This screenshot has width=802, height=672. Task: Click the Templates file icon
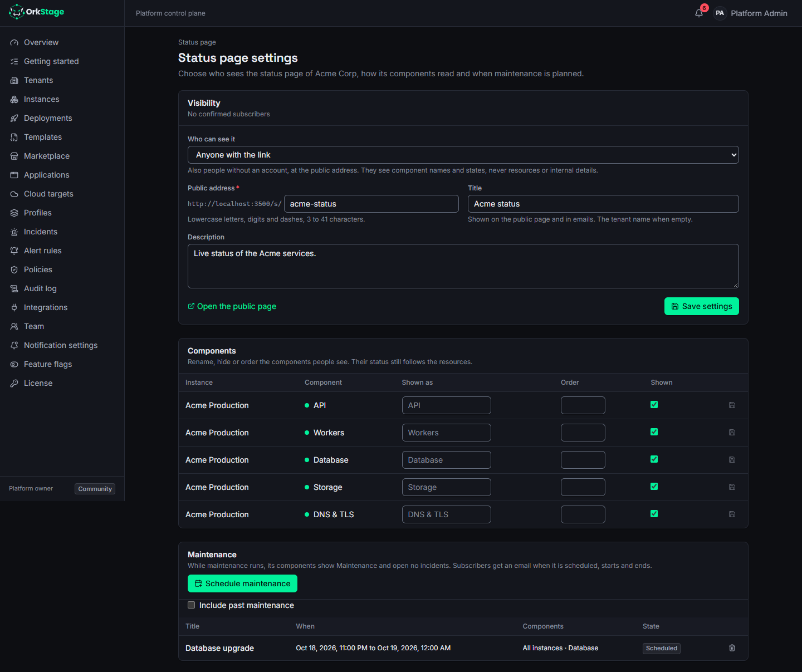(x=14, y=138)
